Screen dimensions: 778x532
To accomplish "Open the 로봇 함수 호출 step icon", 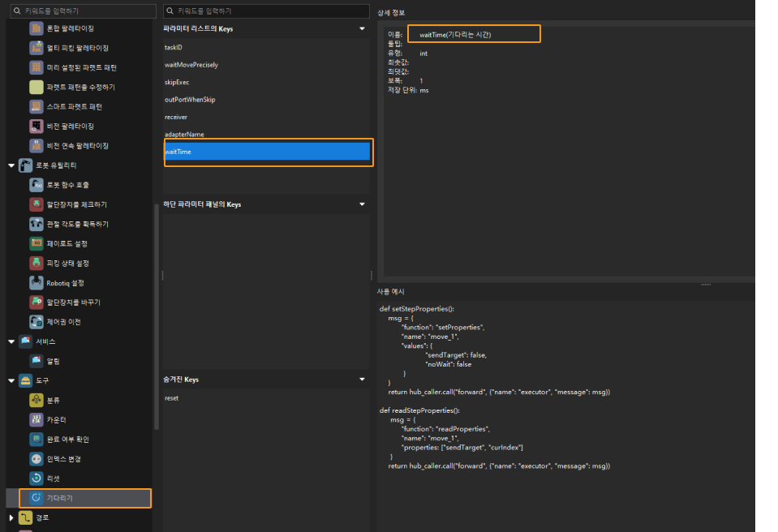I will coord(36,185).
